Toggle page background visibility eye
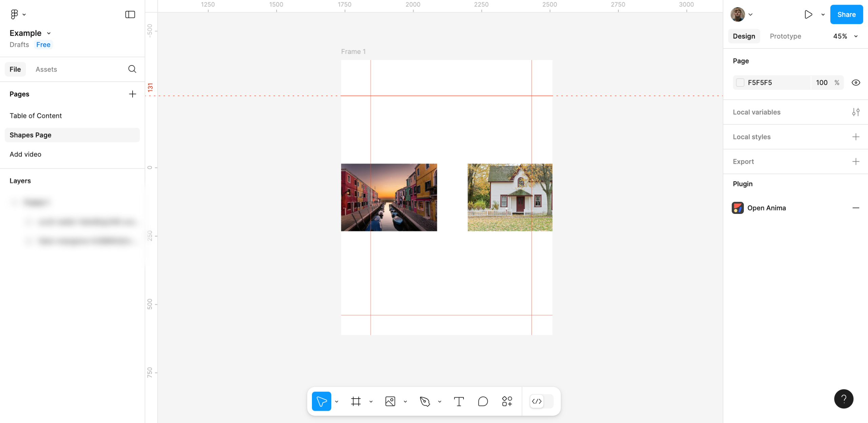868x423 pixels. point(855,83)
